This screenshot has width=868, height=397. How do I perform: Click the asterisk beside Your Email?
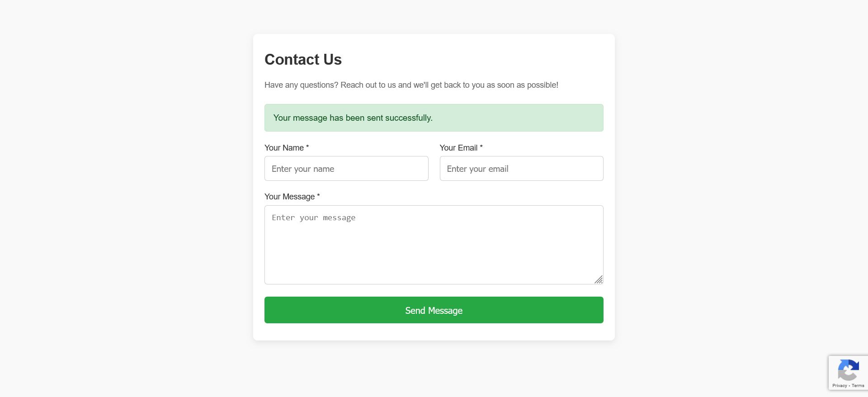(481, 147)
